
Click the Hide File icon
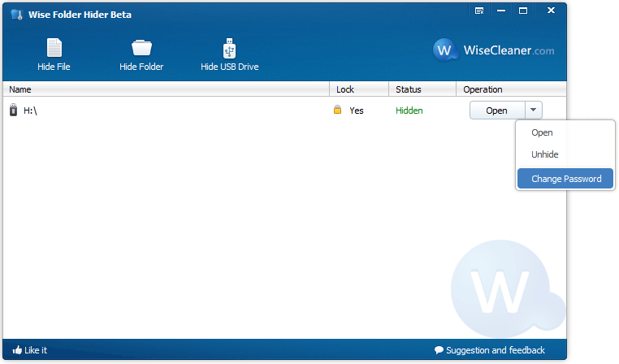54,48
